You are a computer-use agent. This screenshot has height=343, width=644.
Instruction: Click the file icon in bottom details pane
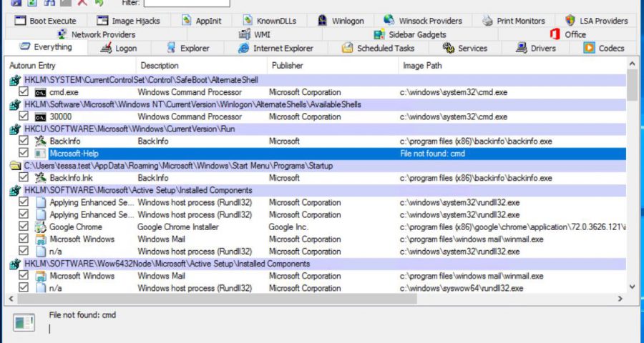(x=24, y=322)
